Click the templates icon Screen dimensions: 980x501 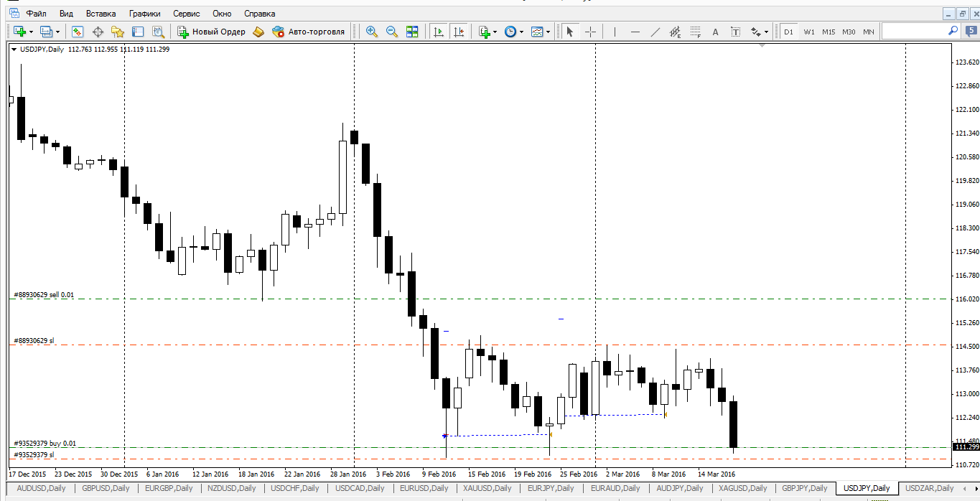click(x=537, y=32)
